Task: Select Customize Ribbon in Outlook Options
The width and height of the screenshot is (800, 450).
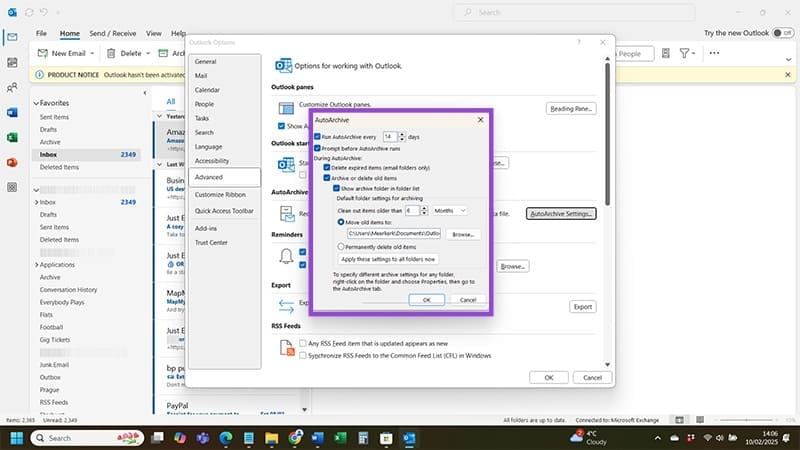Action: point(220,195)
